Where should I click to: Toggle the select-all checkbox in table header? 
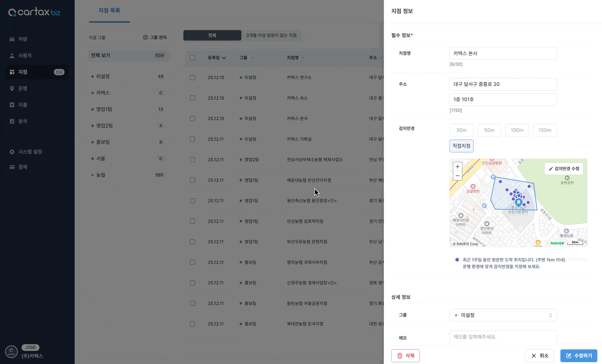pos(192,58)
